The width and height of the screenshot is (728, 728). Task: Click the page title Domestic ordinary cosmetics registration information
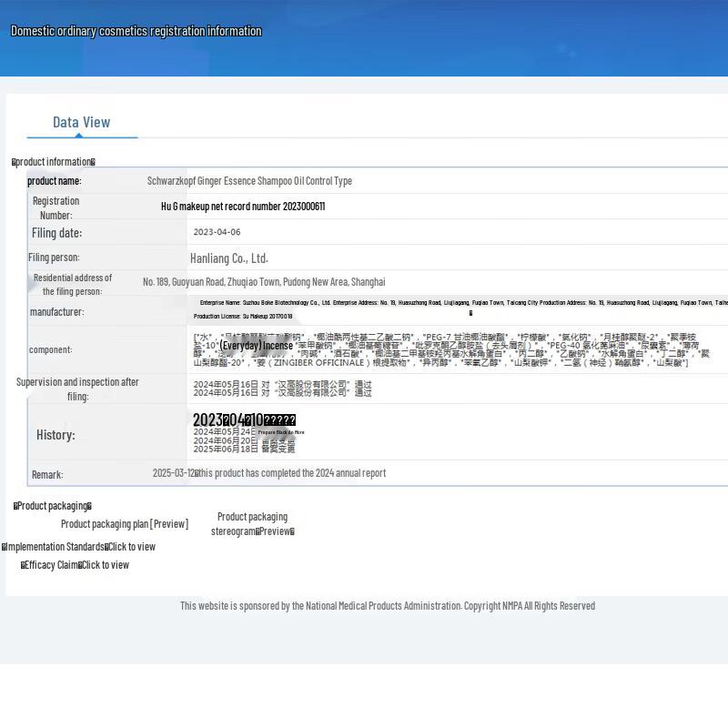[136, 31]
